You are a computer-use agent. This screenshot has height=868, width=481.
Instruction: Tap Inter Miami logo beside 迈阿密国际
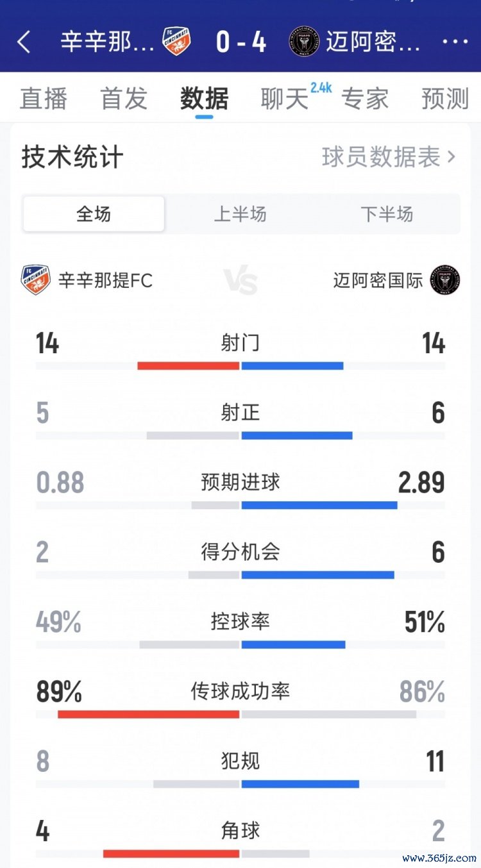pyautogui.click(x=445, y=280)
